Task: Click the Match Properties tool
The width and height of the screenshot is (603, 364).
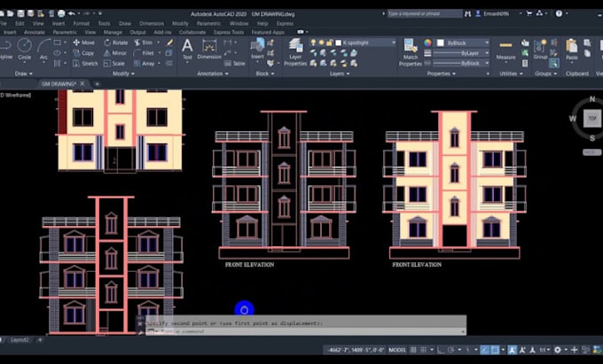Action: point(411,52)
